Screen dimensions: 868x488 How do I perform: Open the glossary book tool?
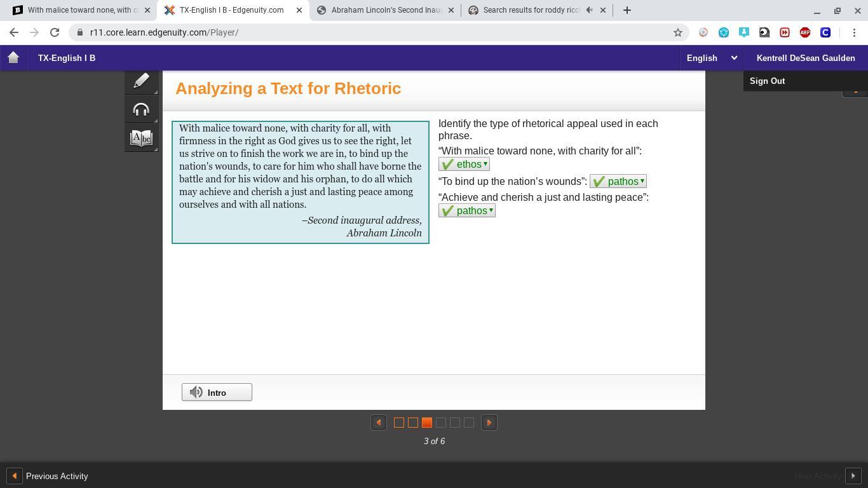pos(141,138)
